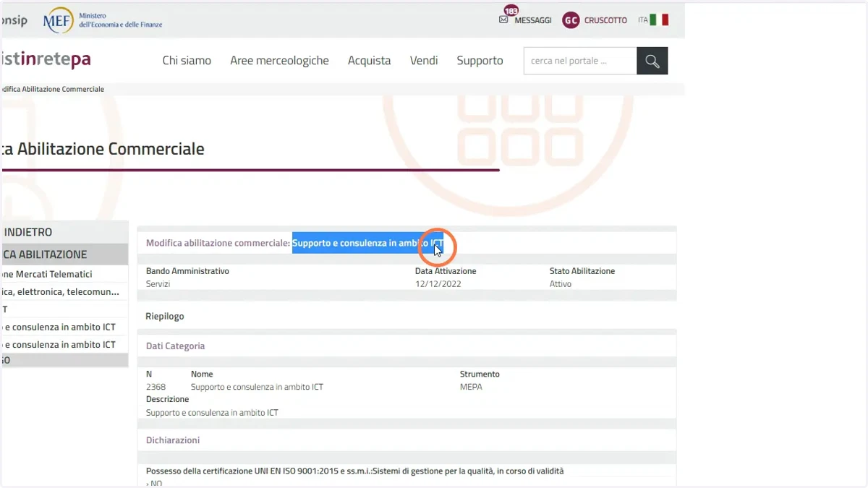Click the acquistinretepa site logo
This screenshot has height=488, width=868.
pyautogui.click(x=46, y=60)
